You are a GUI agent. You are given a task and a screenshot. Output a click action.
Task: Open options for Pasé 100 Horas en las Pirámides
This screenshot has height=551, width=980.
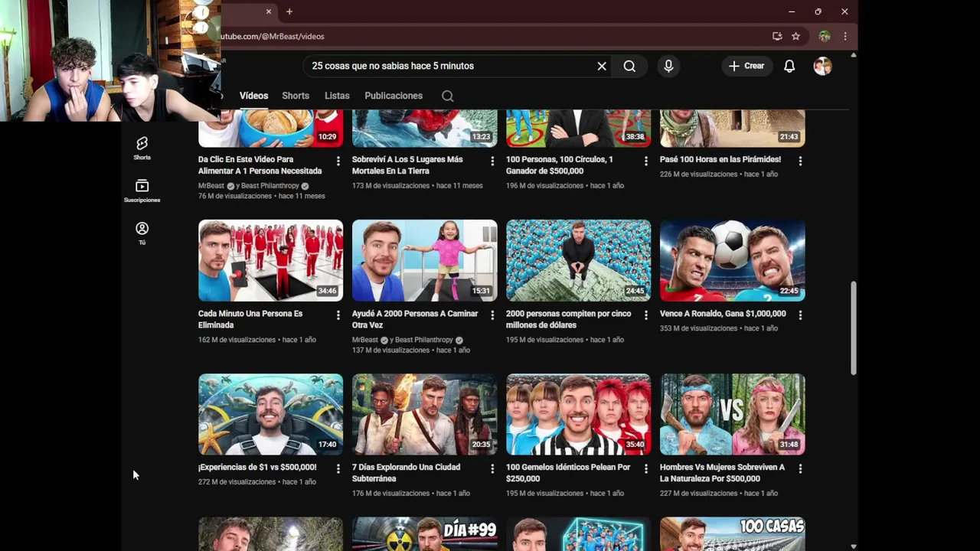pos(800,161)
